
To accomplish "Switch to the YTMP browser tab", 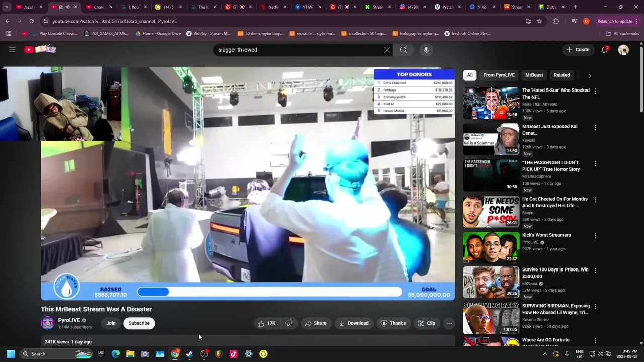I will coord(307,7).
